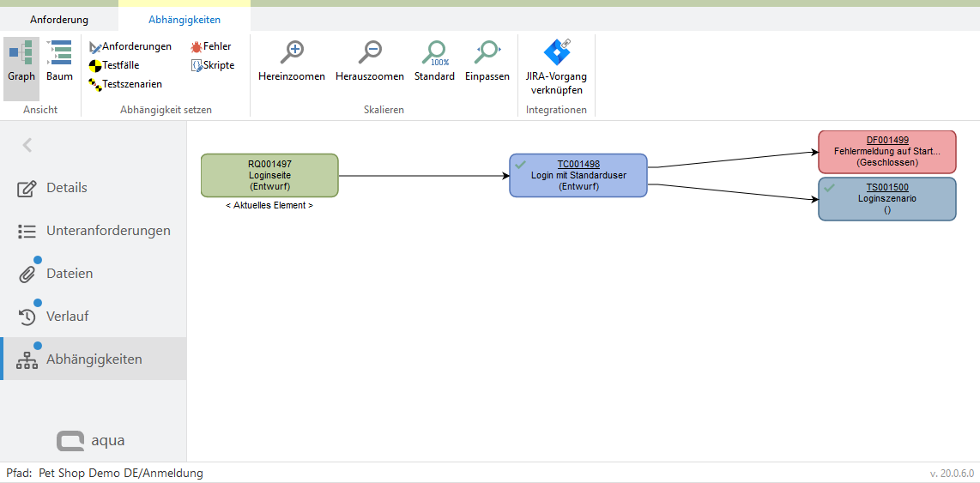Open Unteranforderungen section
This screenshot has height=483, width=980.
point(108,231)
